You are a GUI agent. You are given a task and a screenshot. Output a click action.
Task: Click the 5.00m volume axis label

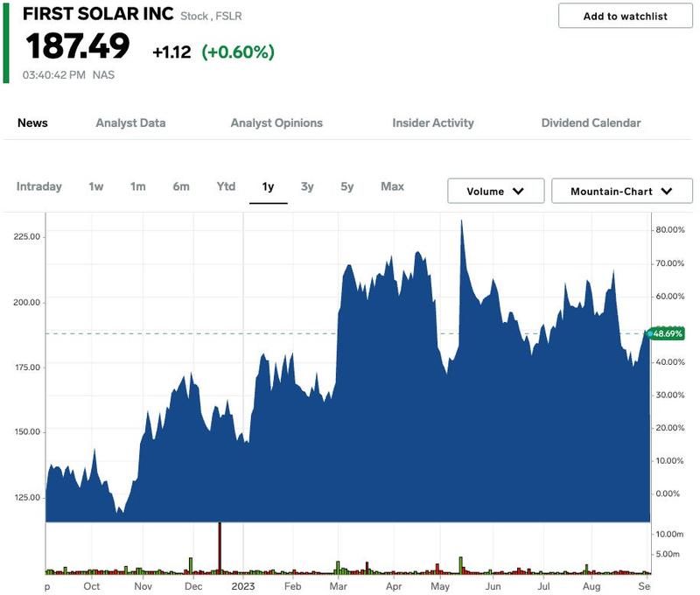click(668, 554)
